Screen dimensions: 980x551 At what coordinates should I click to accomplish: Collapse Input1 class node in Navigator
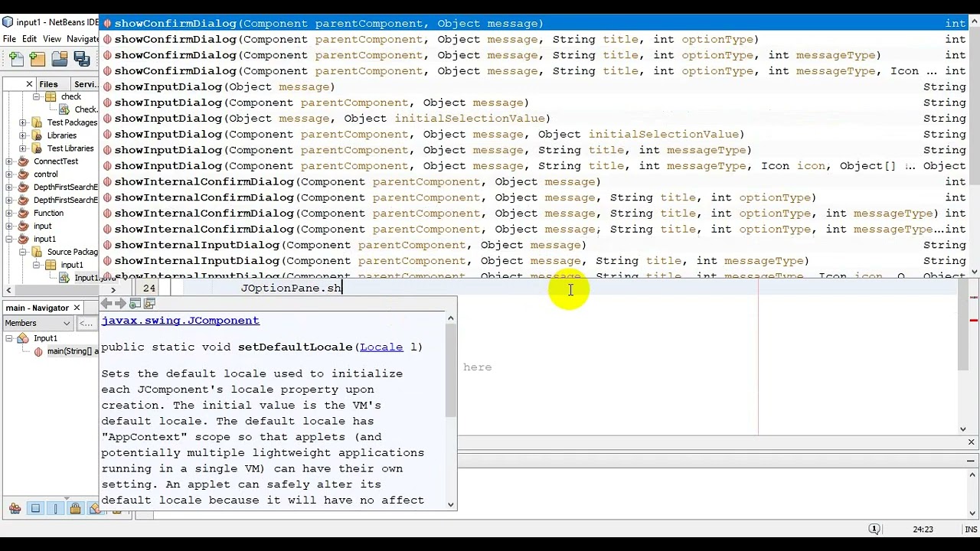(x=9, y=338)
